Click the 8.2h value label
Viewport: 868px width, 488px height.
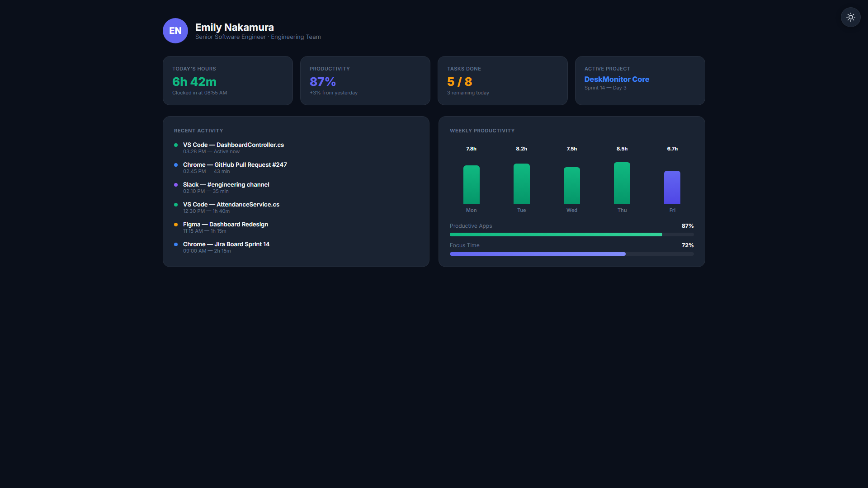(521, 149)
